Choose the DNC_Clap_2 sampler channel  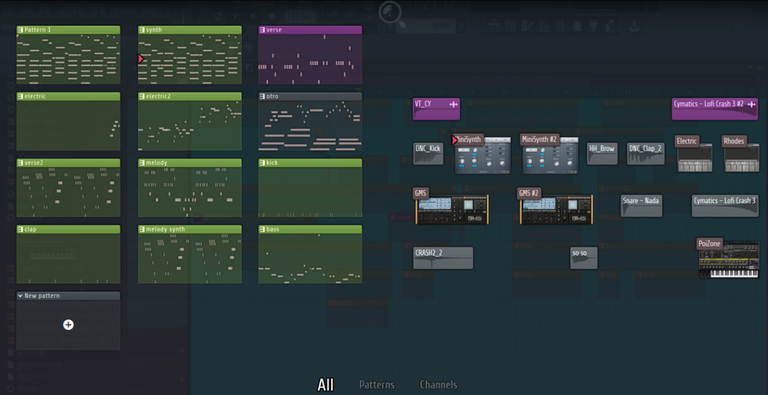646,154
